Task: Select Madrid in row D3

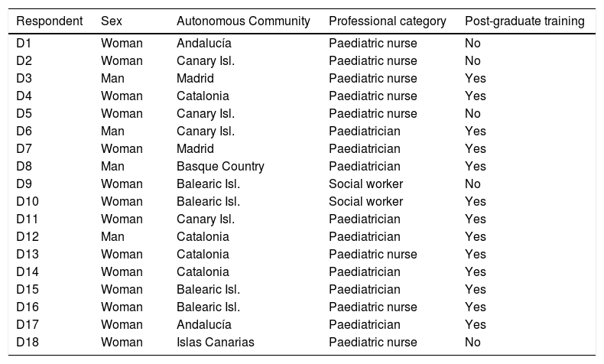Action: pos(195,79)
